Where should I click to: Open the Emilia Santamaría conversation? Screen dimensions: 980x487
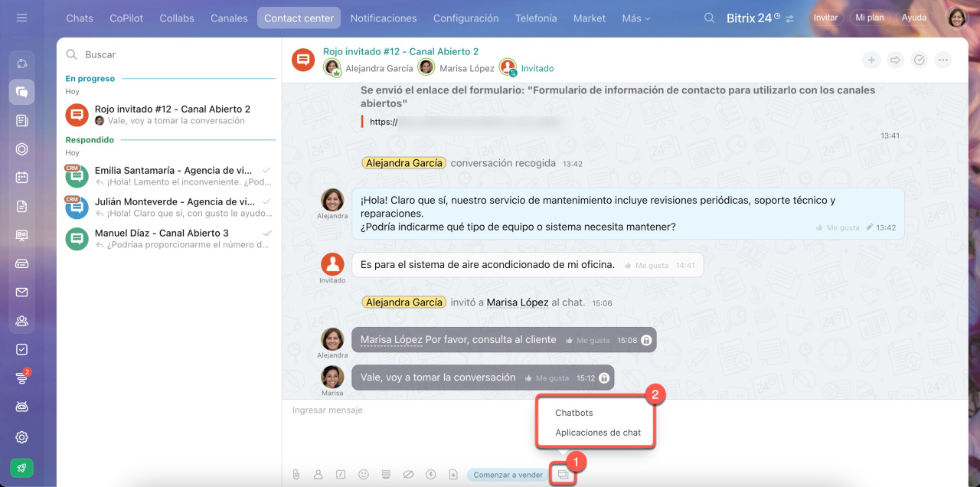(x=169, y=176)
